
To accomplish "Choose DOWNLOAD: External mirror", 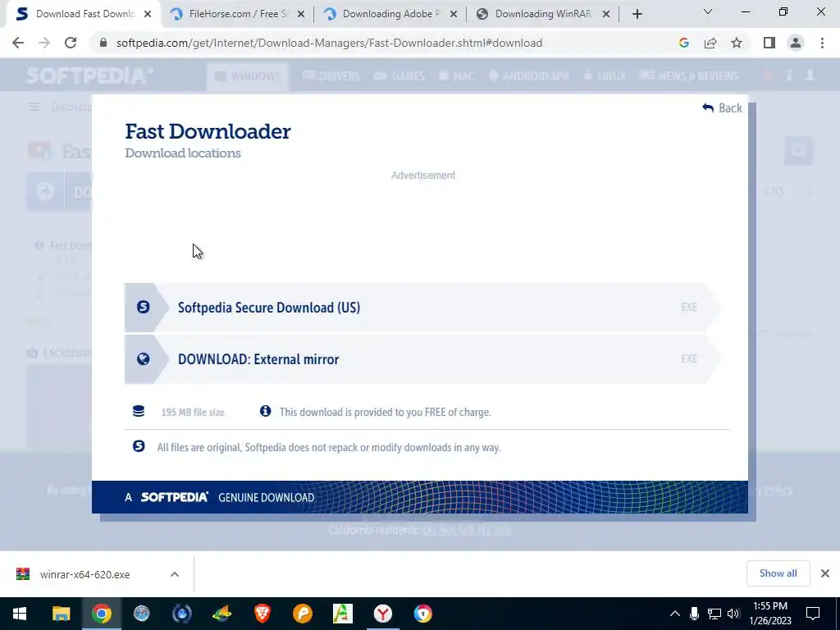I will tap(422, 359).
